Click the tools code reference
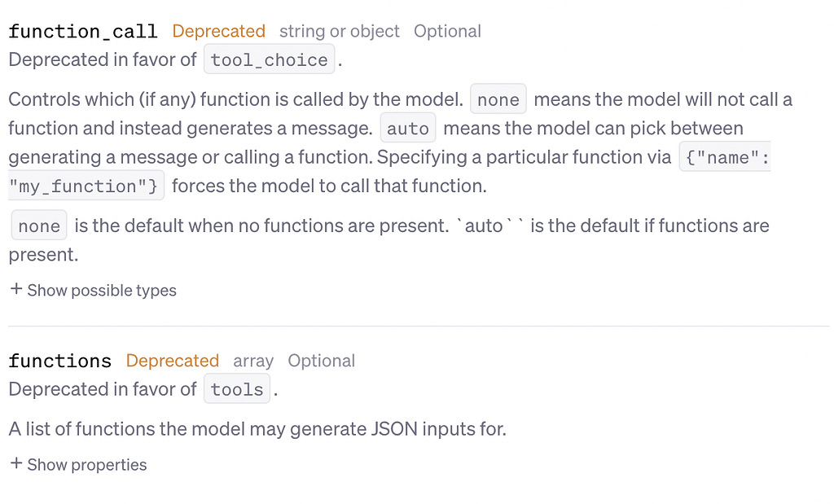This screenshot has width=834, height=504. click(237, 389)
